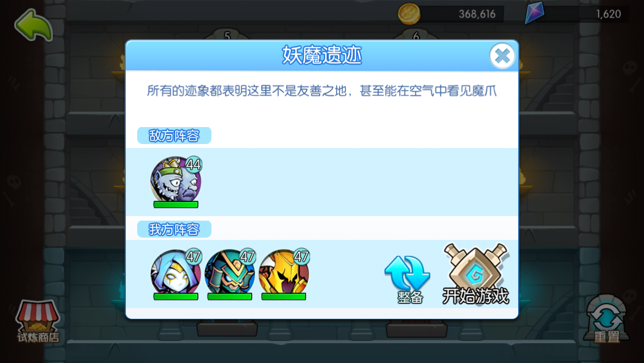Select the level 44 enemy zombie portrait

[x=176, y=180]
